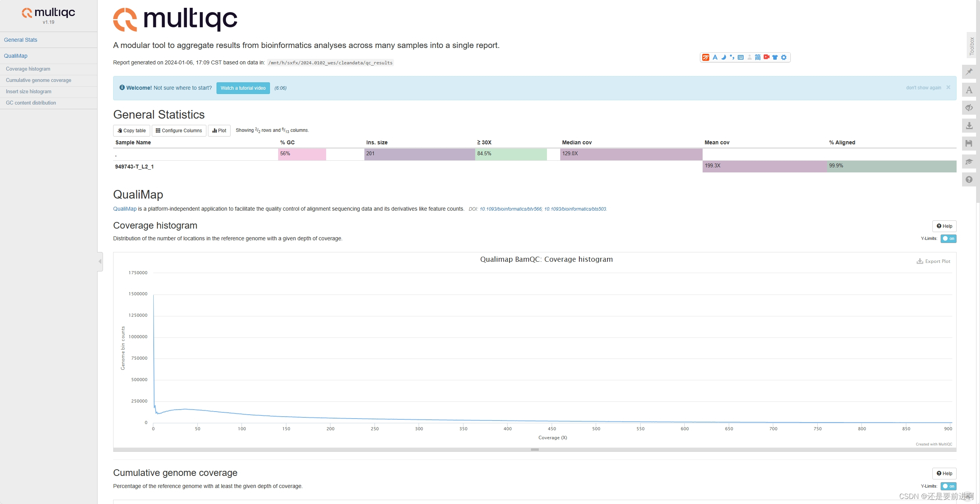Open the QualiMap hyperlink
Image resolution: width=980 pixels, height=504 pixels.
[x=125, y=209]
